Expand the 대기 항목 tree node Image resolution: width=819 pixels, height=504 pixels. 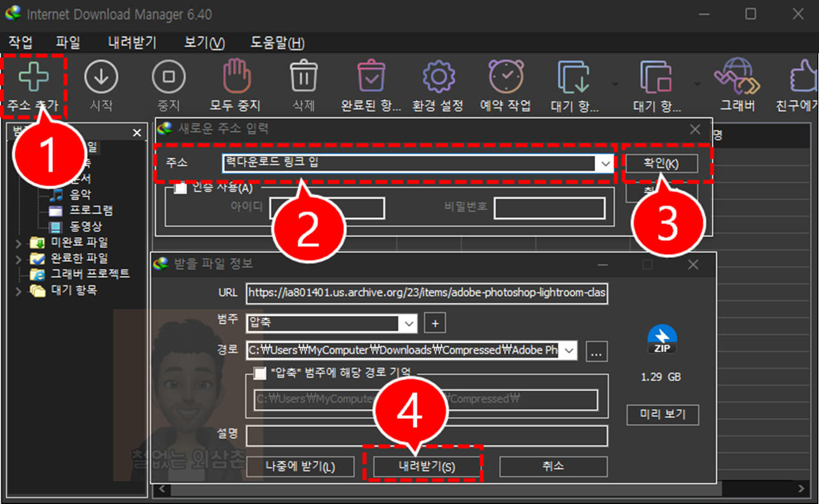(18, 291)
